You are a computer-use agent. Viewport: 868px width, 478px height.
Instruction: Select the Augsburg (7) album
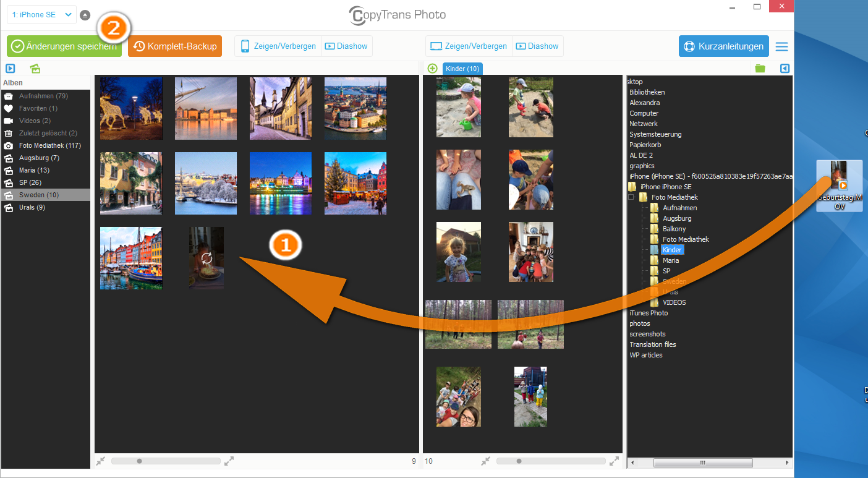[38, 158]
